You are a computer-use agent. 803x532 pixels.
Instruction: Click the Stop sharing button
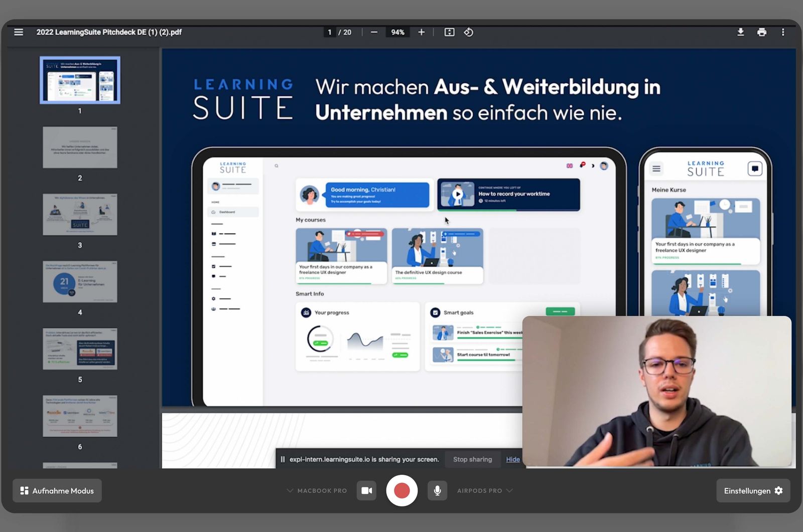[x=472, y=459]
